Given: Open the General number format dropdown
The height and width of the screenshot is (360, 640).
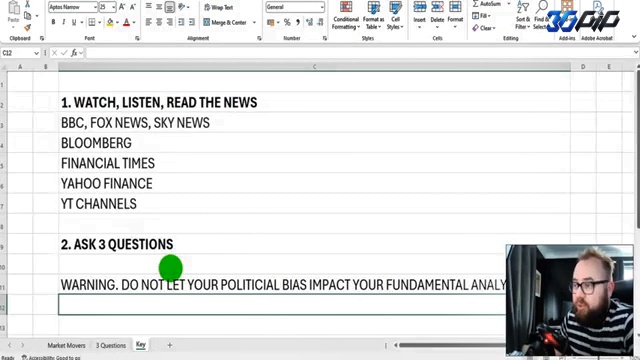Looking at the screenshot, I should point(322,7).
